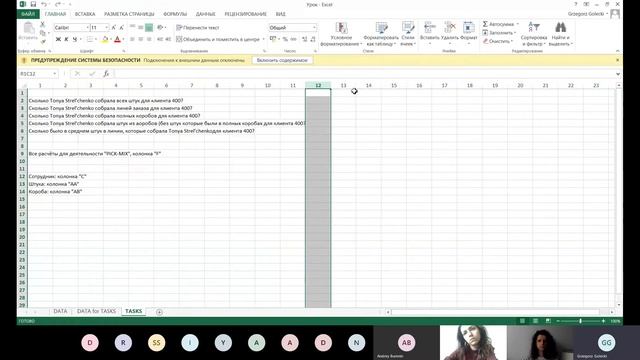Open Sort & Filter (Сортировка и фильтр)

coord(534,33)
